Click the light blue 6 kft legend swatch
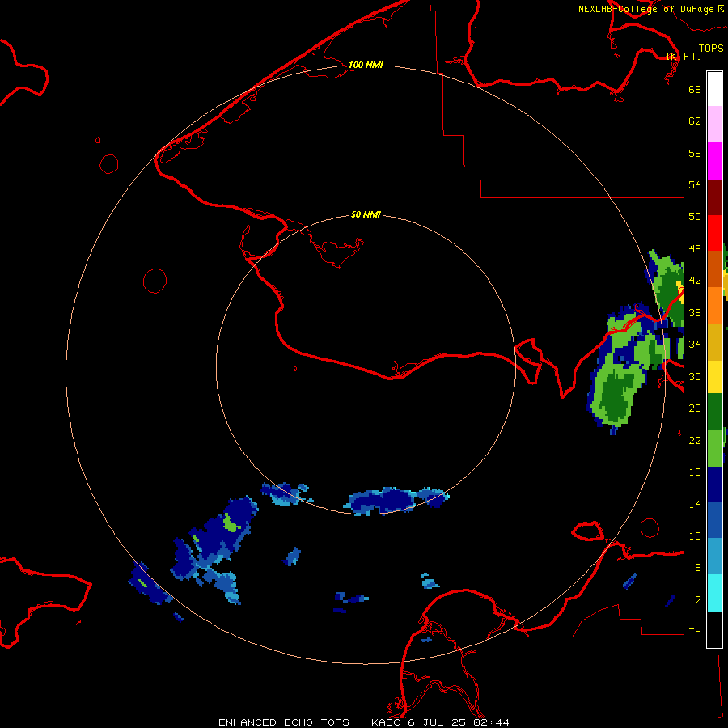This screenshot has height=728, width=728. point(714,557)
